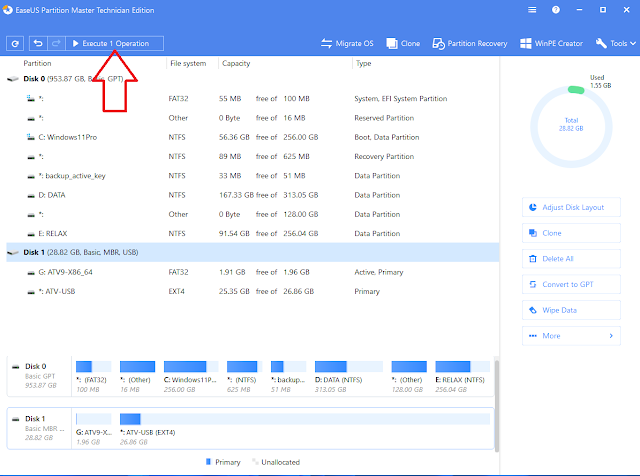Screen dimensions: 640x476
Task: Select the E: RELAX partition row
Action: tap(253, 234)
